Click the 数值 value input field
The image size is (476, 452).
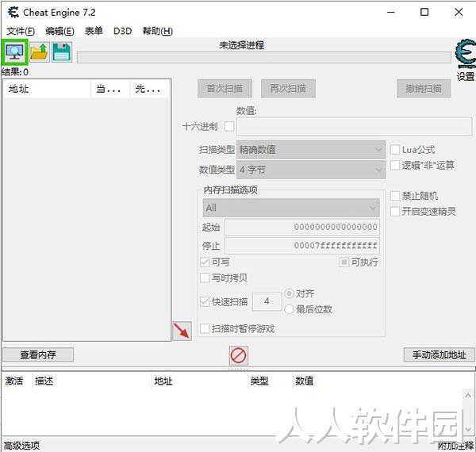[x=354, y=127]
